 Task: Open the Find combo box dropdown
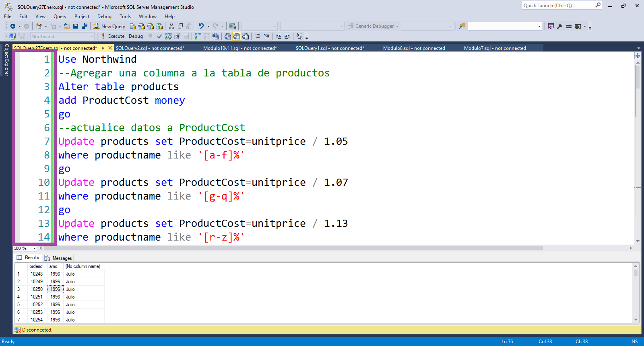click(539, 26)
